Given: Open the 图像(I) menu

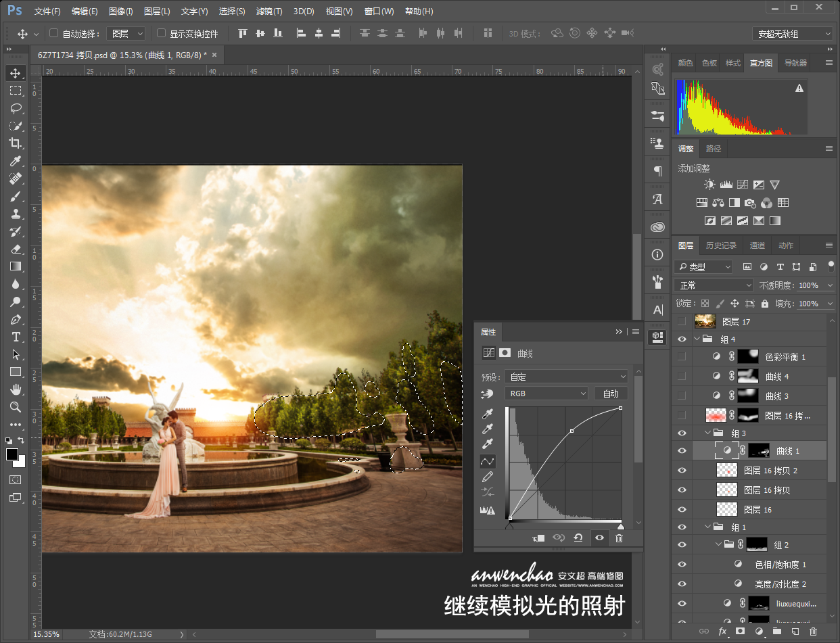Looking at the screenshot, I should (121, 11).
